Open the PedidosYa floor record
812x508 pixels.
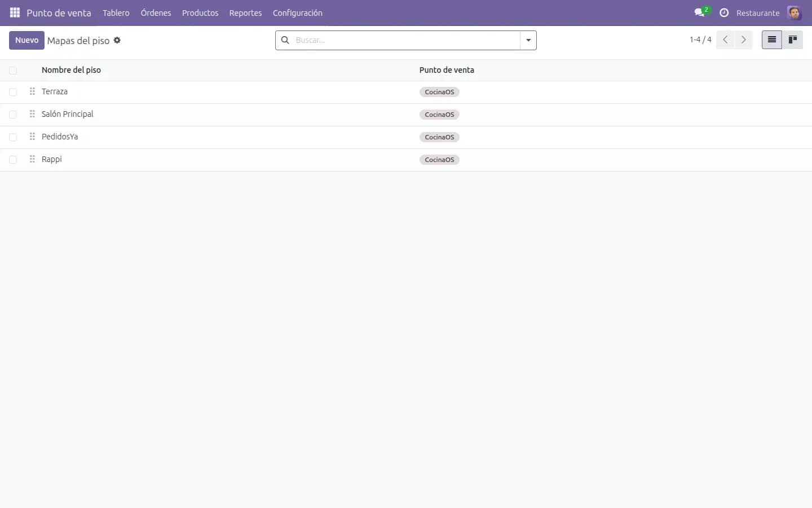coord(60,137)
